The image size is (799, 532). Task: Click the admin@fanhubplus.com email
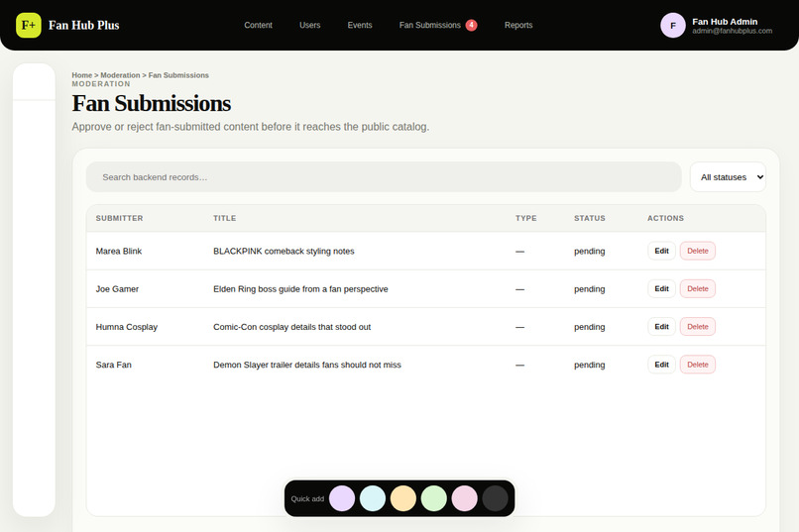pyautogui.click(x=732, y=31)
